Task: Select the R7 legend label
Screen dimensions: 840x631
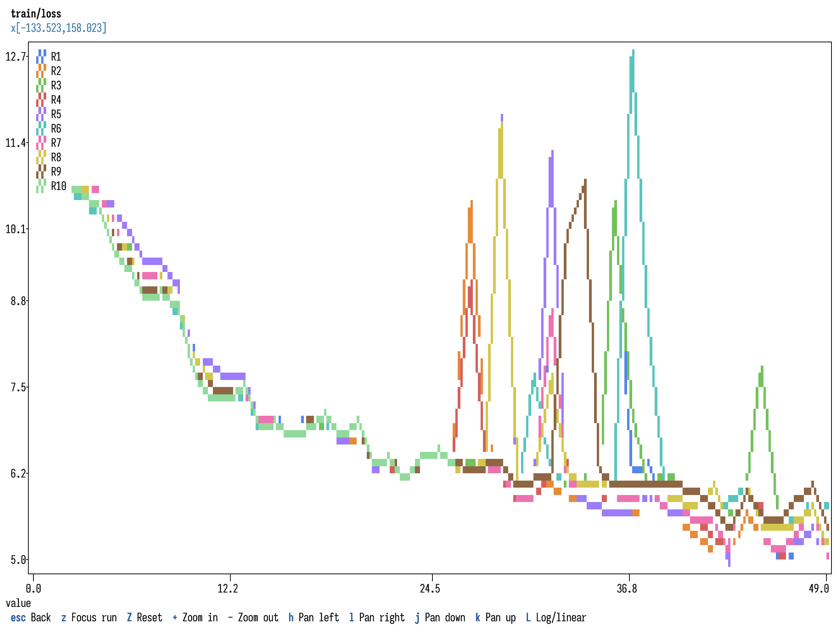Action: 56,143
